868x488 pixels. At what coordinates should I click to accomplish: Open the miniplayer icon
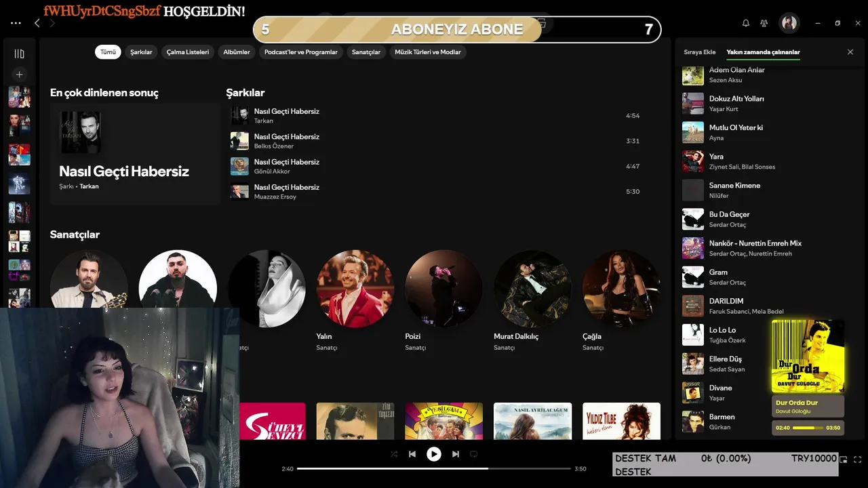(844, 460)
